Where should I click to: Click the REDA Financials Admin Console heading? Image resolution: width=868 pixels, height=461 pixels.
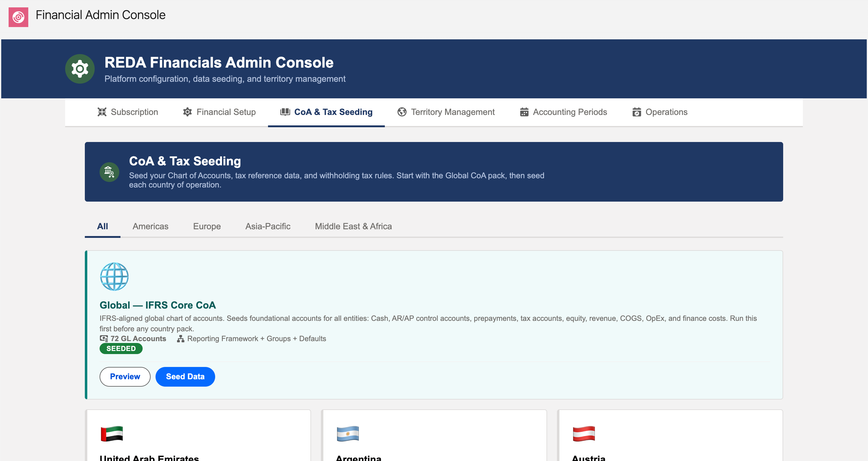pos(219,63)
